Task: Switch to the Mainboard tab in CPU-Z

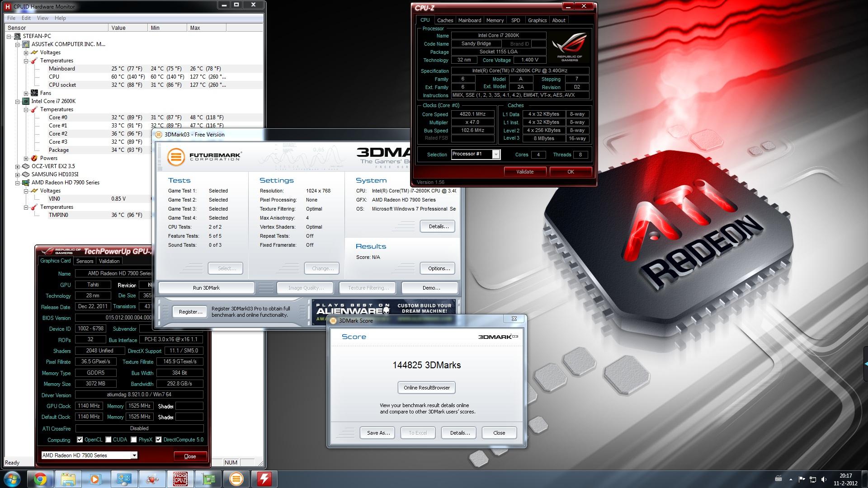Action: [470, 20]
